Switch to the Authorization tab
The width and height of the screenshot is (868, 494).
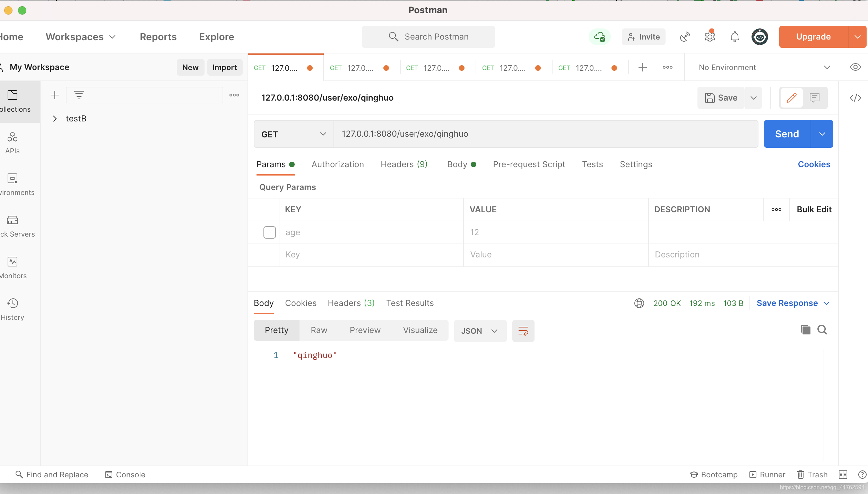tap(337, 164)
